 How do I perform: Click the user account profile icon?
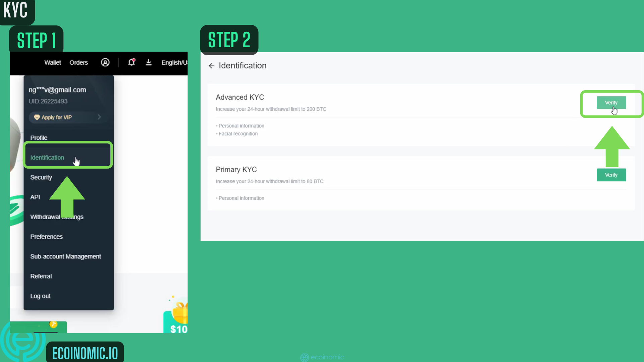point(105,62)
